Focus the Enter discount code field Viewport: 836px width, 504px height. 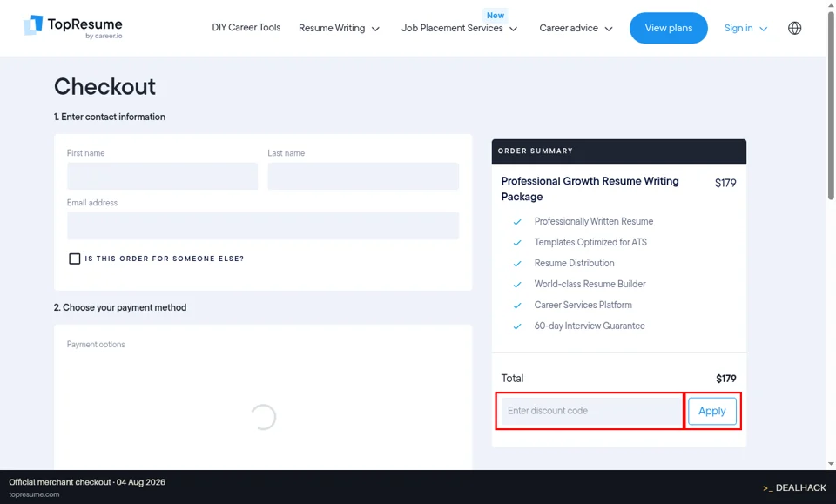(592, 411)
